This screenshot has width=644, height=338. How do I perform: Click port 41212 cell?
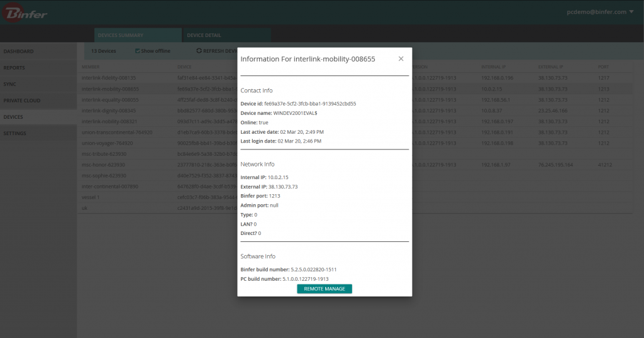pyautogui.click(x=605, y=165)
